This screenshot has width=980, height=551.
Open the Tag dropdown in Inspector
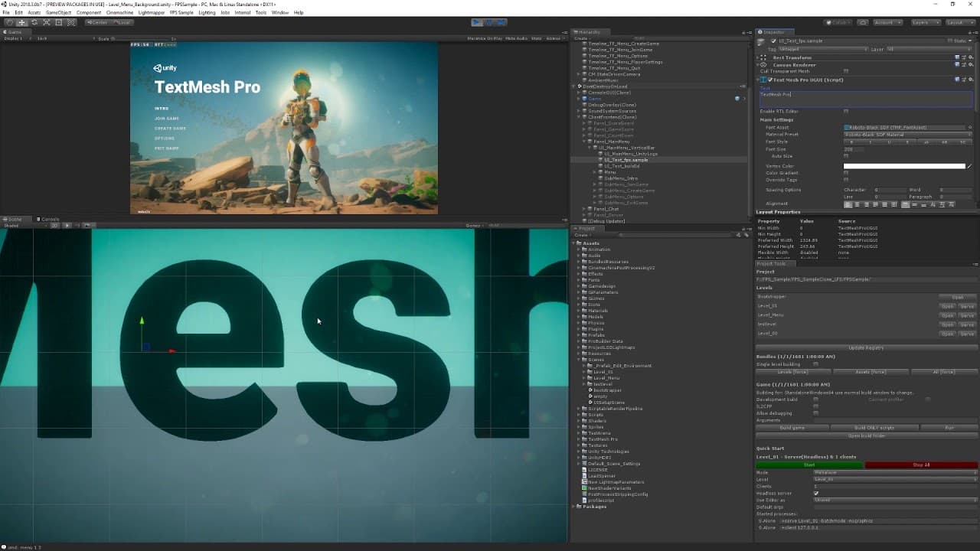822,49
